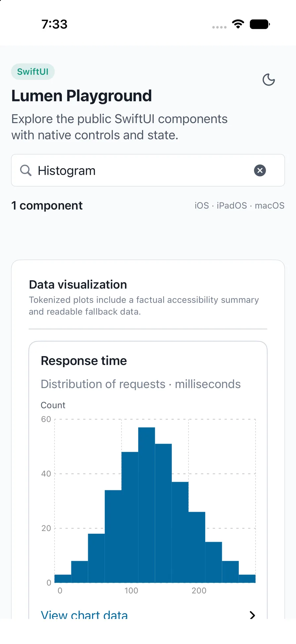The height and width of the screenshot is (644, 296).
Task: Tap the Count axis label
Action: (53, 405)
